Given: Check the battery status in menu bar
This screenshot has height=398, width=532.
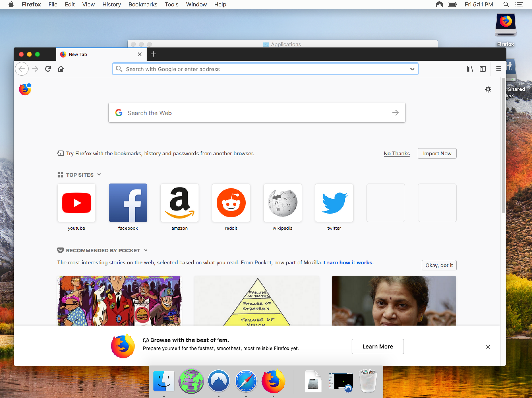Looking at the screenshot, I should coord(452,4).
